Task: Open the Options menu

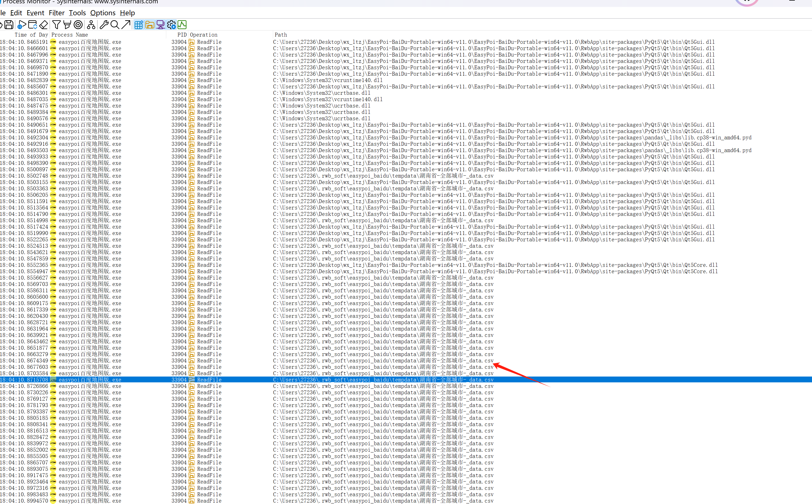Action: (x=103, y=13)
